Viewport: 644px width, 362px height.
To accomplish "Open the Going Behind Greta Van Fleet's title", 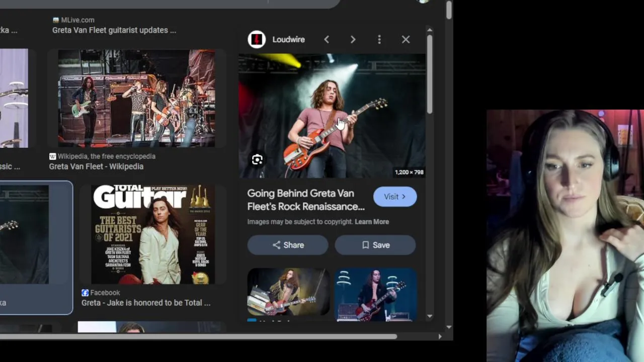I will [306, 200].
